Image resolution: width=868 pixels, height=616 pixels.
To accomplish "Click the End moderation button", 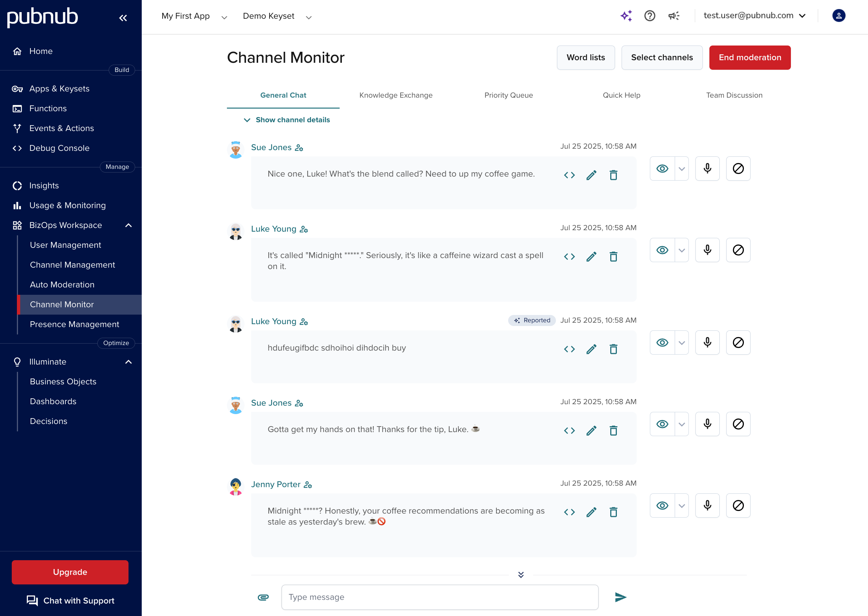I will [x=750, y=57].
